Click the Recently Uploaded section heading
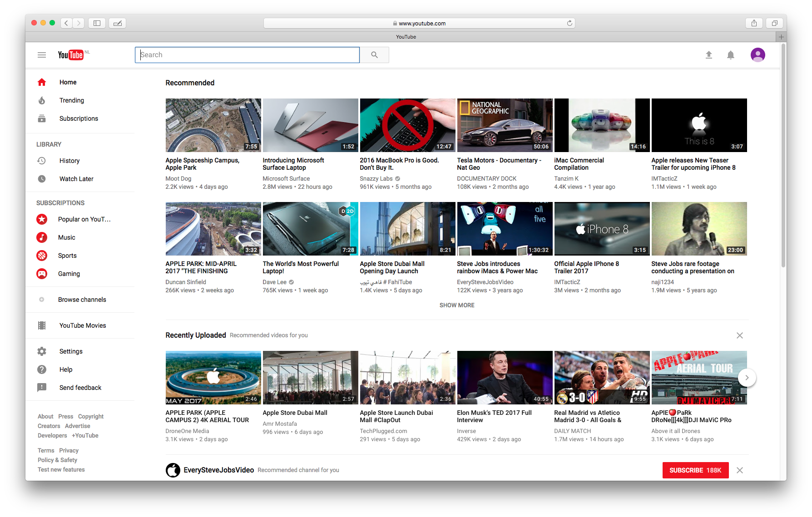 (x=196, y=335)
